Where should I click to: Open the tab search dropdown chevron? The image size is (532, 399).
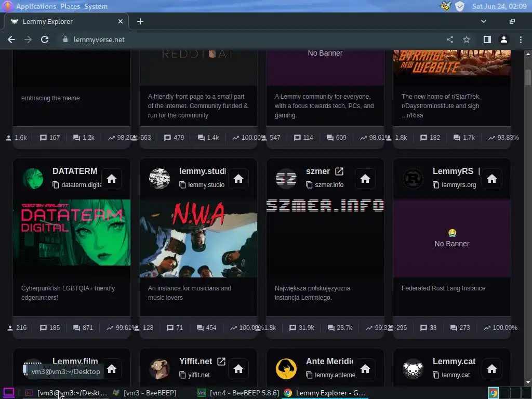pos(484,21)
